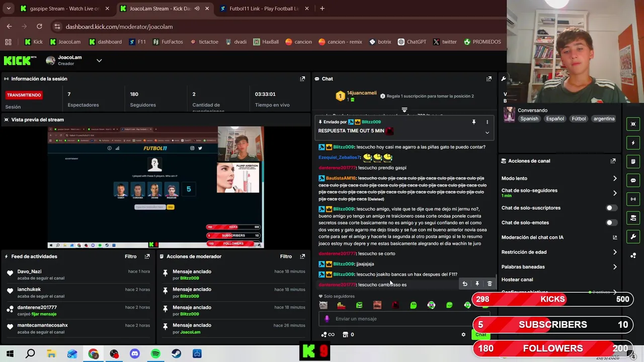Screen dimensions: 644x362
Task: Pop out the Acciones de canal panel
Action: pos(613,161)
